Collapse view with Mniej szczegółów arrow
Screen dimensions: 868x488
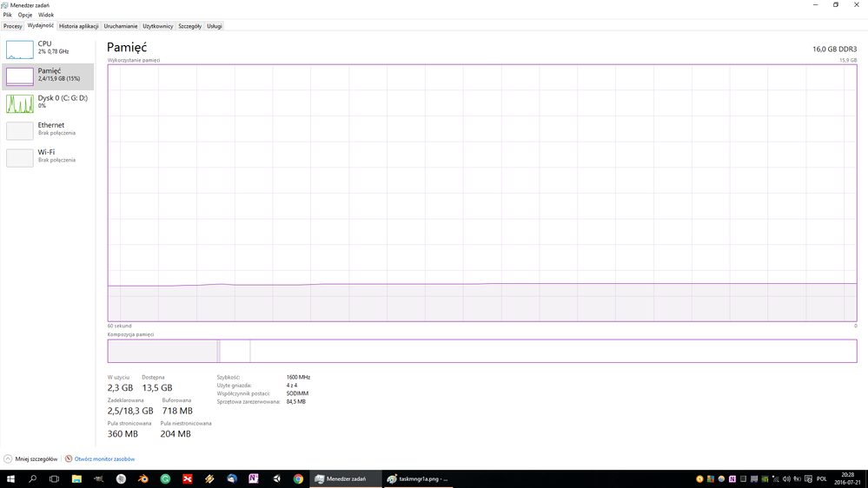point(9,458)
